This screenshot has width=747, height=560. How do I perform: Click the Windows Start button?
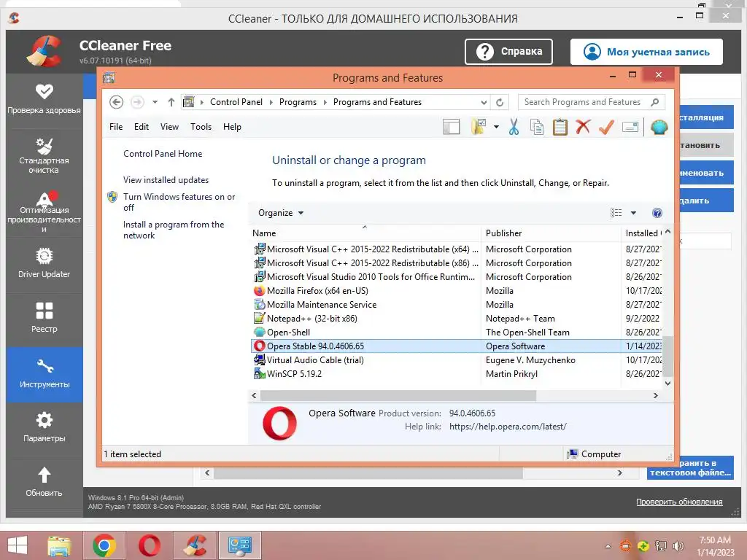tap(18, 545)
